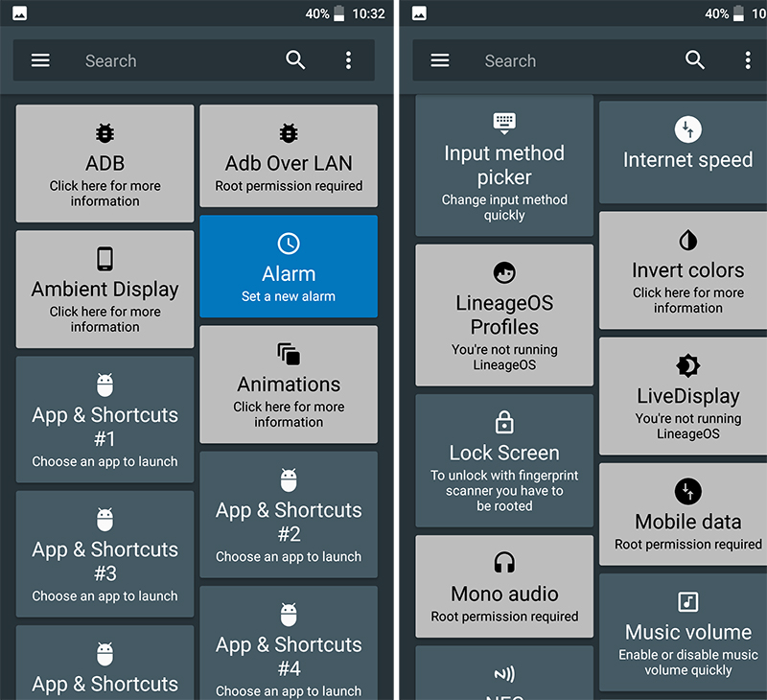Tap the phone icon on Ambient Display
Image resolution: width=767 pixels, height=700 pixels.
pyautogui.click(x=105, y=259)
